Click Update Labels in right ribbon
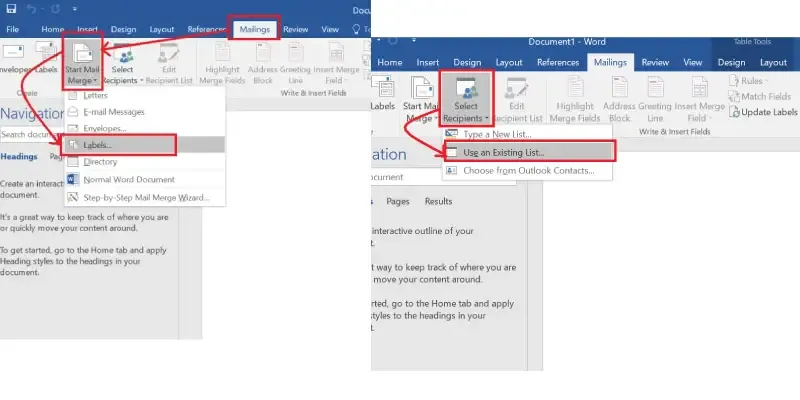 763,112
